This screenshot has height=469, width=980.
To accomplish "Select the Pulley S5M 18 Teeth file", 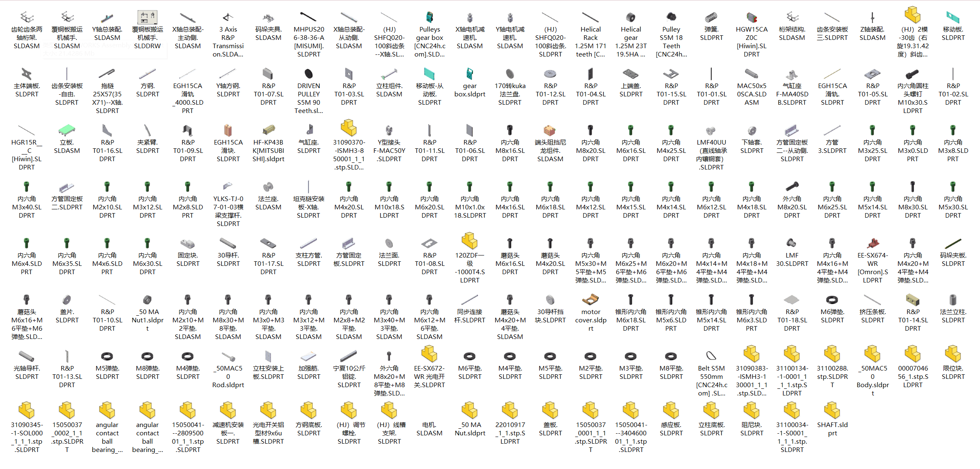I will point(671,34).
